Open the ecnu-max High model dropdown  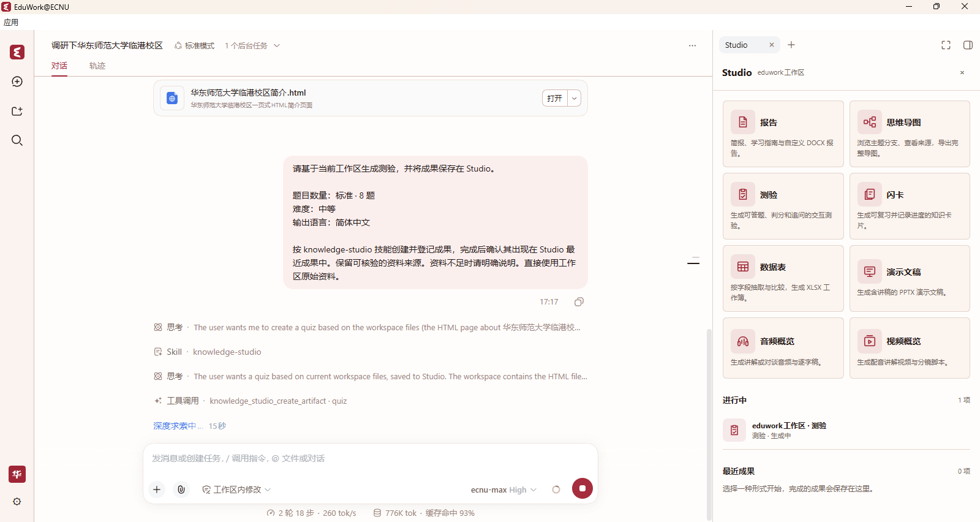pyautogui.click(x=503, y=490)
